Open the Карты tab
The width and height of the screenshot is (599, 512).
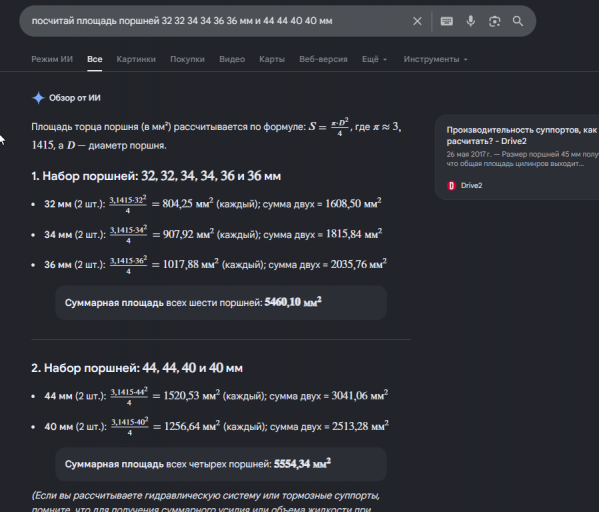click(x=272, y=59)
